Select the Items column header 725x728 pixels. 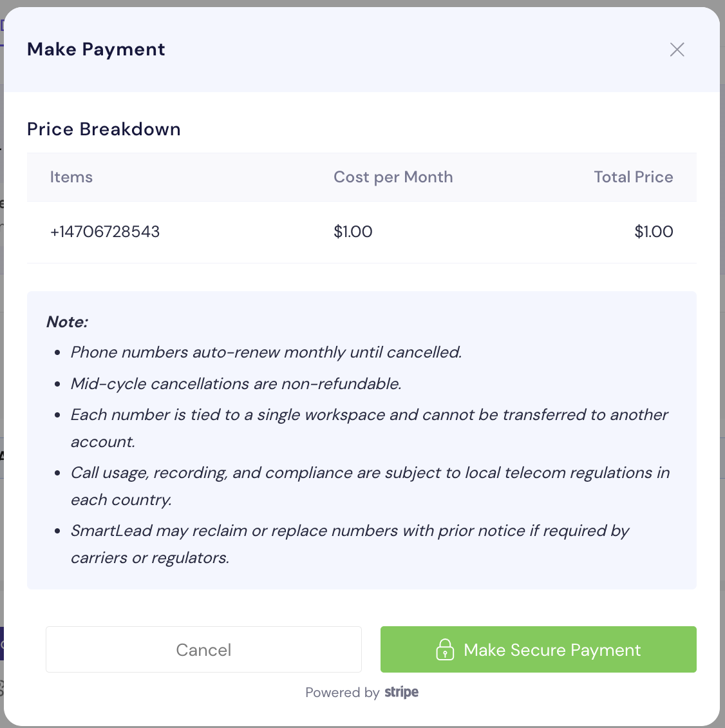click(x=71, y=177)
